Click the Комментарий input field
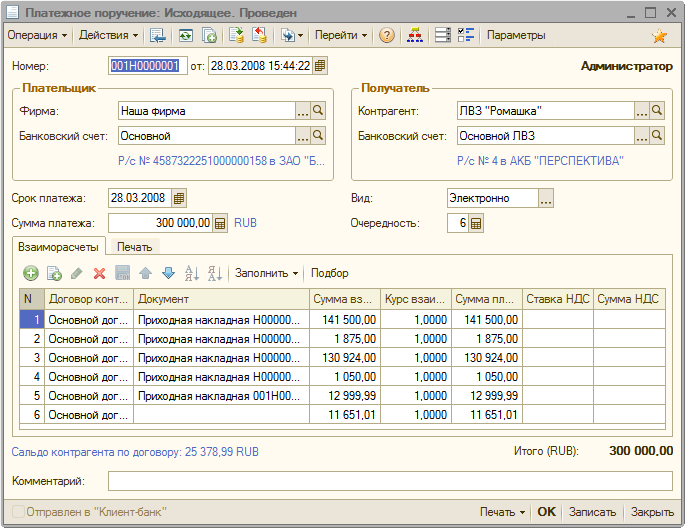The width and height of the screenshot is (685, 528). pos(390,481)
